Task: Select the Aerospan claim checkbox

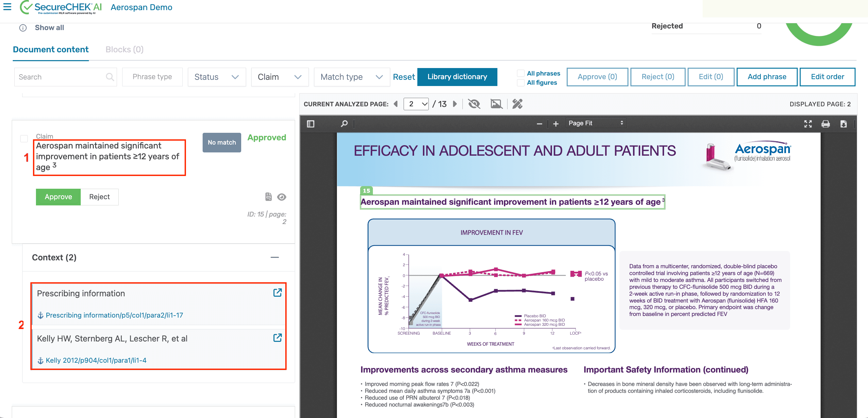Action: point(24,139)
